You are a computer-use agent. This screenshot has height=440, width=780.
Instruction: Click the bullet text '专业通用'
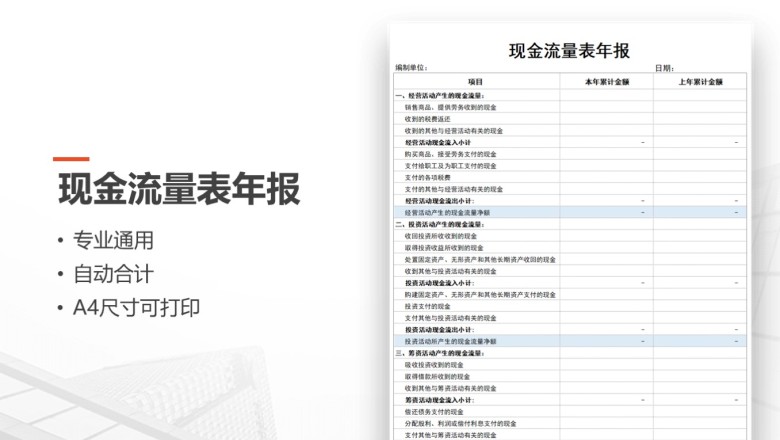(x=113, y=241)
